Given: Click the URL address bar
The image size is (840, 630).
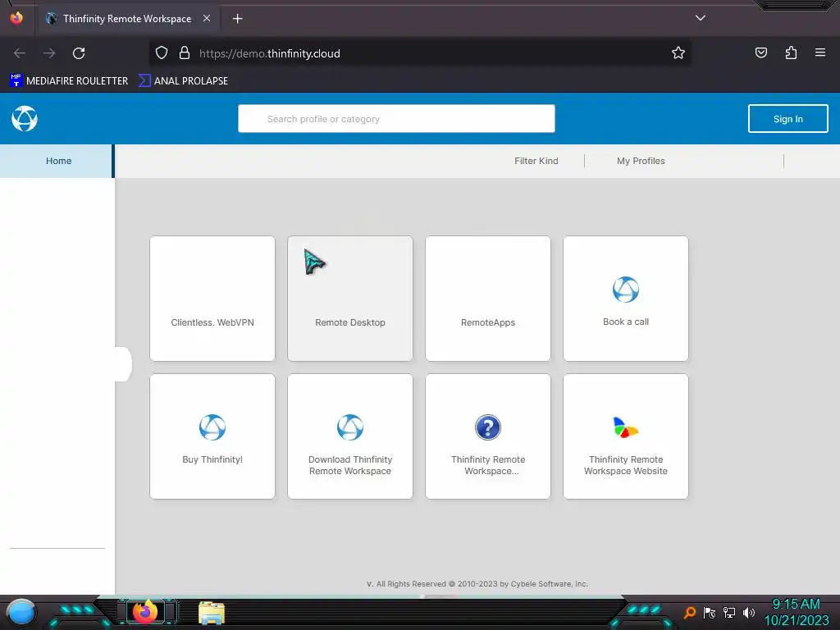Looking at the screenshot, I should [x=419, y=53].
